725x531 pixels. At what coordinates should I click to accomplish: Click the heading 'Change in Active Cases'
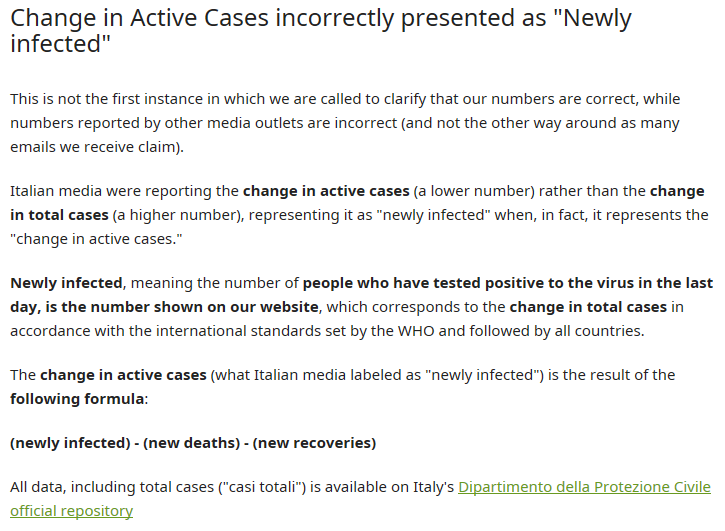pos(139,18)
